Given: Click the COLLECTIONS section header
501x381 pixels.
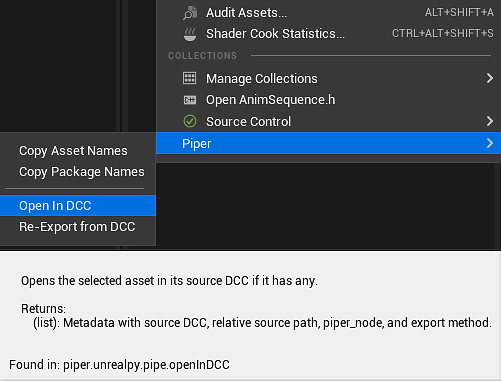Looking at the screenshot, I should tap(202, 56).
